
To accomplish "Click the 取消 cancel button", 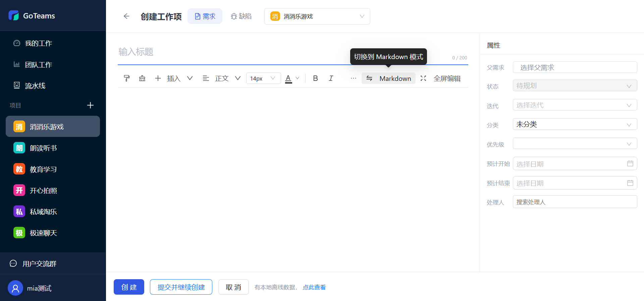I will point(233,287).
